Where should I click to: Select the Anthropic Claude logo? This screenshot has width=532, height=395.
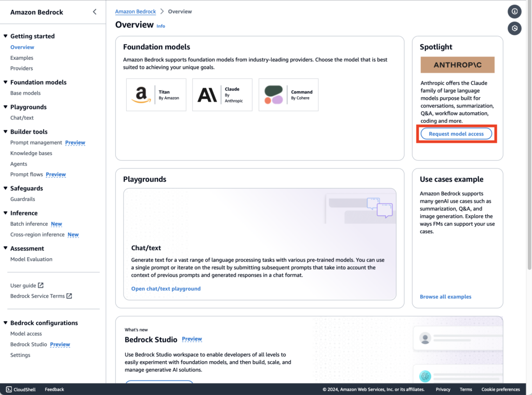(207, 95)
